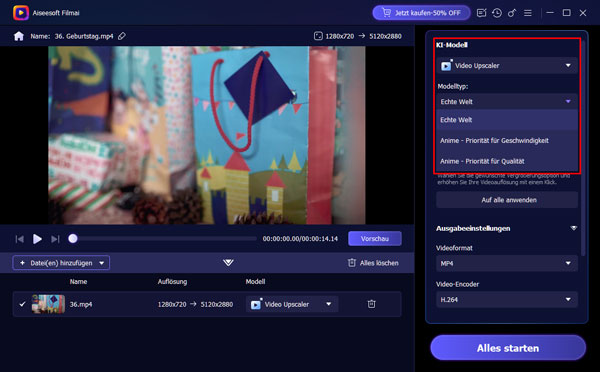The height and width of the screenshot is (372, 600).
Task: Skip to previous frame
Action: [x=20, y=239]
